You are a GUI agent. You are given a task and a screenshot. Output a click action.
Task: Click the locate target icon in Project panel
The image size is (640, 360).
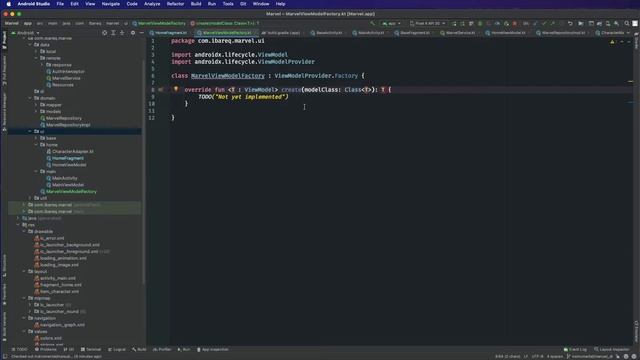[x=104, y=33]
